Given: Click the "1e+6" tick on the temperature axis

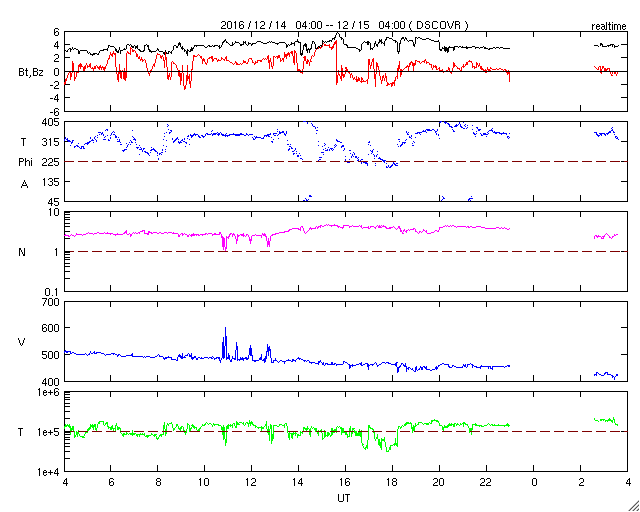Looking at the screenshot, I should [49, 392].
